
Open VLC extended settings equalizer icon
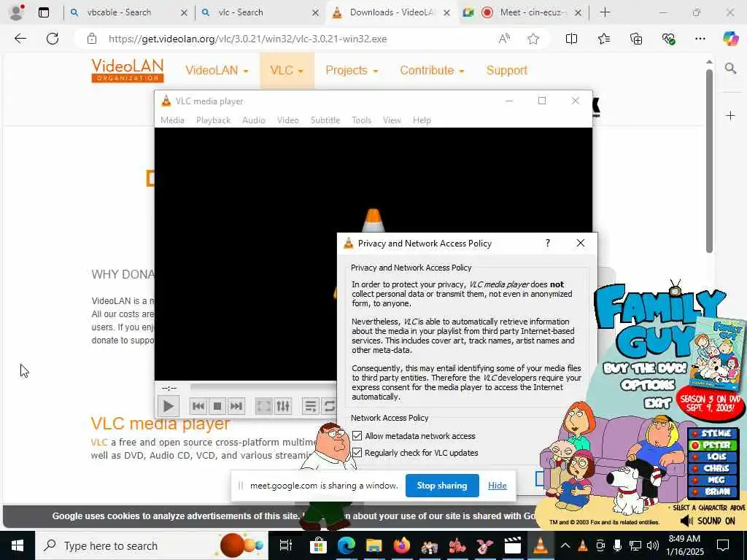pos(283,406)
